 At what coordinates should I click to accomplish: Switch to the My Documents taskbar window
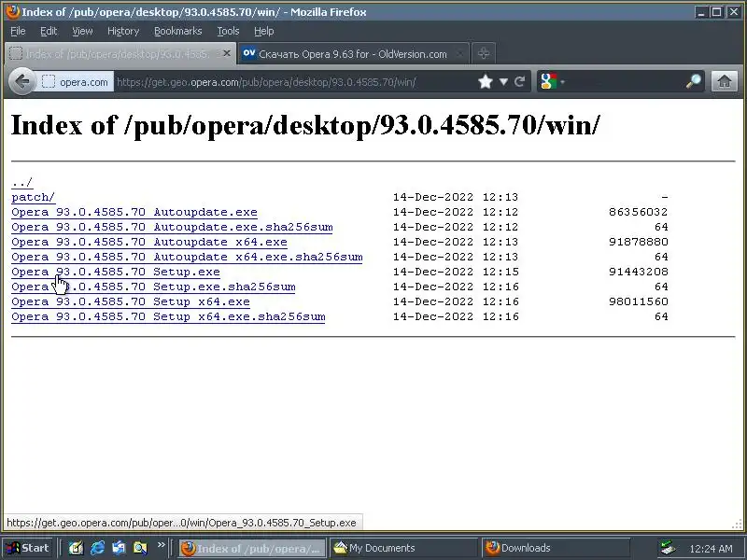tap(403, 548)
